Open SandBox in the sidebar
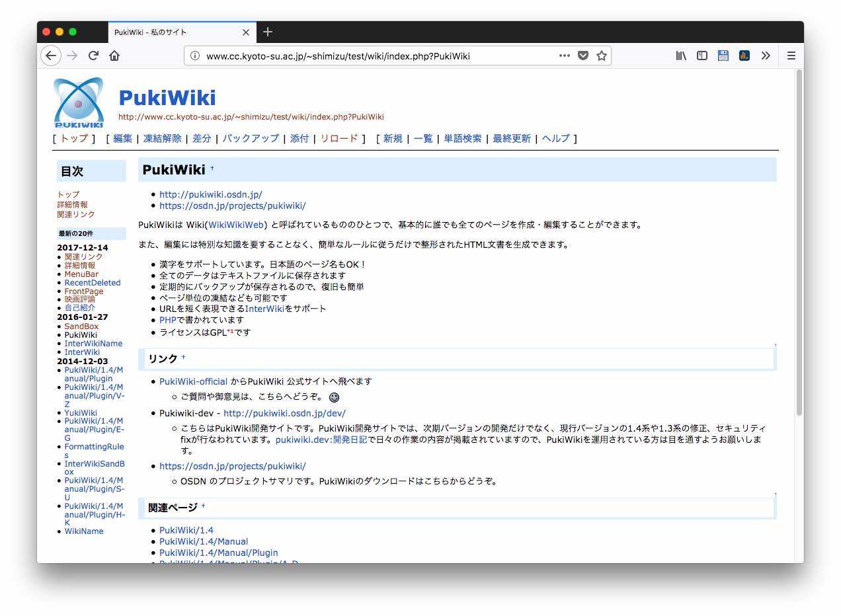This screenshot has height=616, width=841. click(81, 326)
